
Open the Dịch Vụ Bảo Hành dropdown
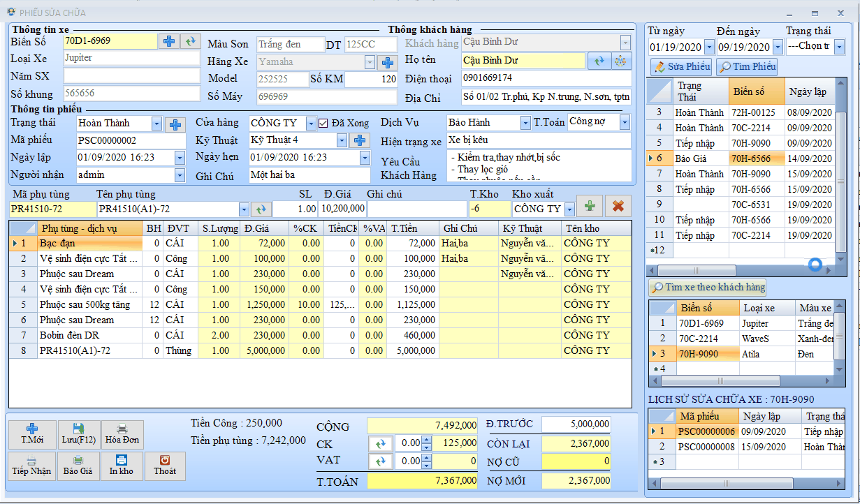(525, 123)
